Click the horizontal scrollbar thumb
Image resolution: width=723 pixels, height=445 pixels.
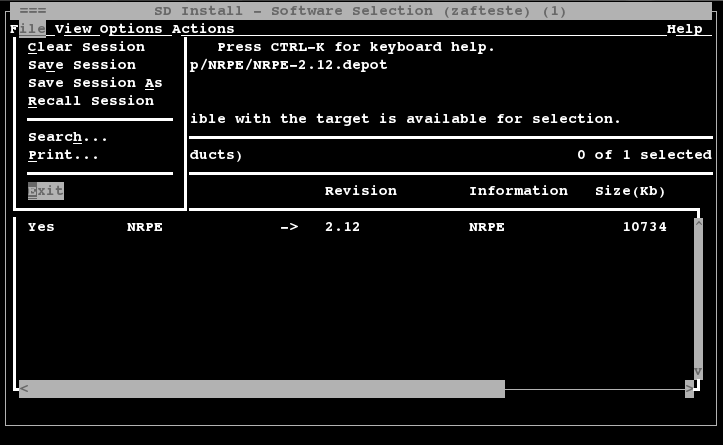point(262,388)
